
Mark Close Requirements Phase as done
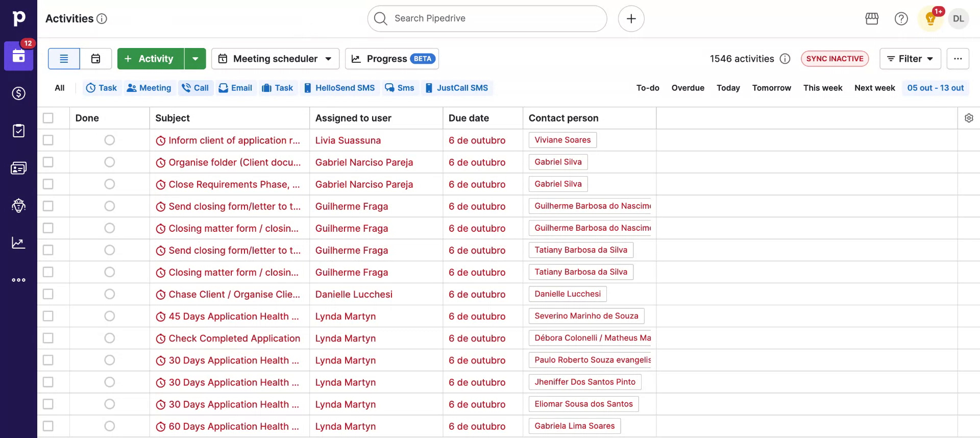pos(109,184)
